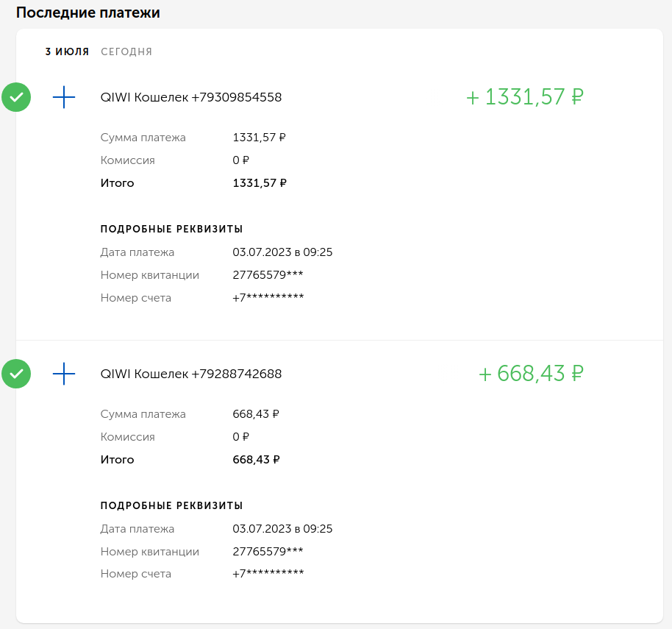The image size is (672, 629).
Task: Click Итого label in second payment
Action: pyautogui.click(x=117, y=460)
